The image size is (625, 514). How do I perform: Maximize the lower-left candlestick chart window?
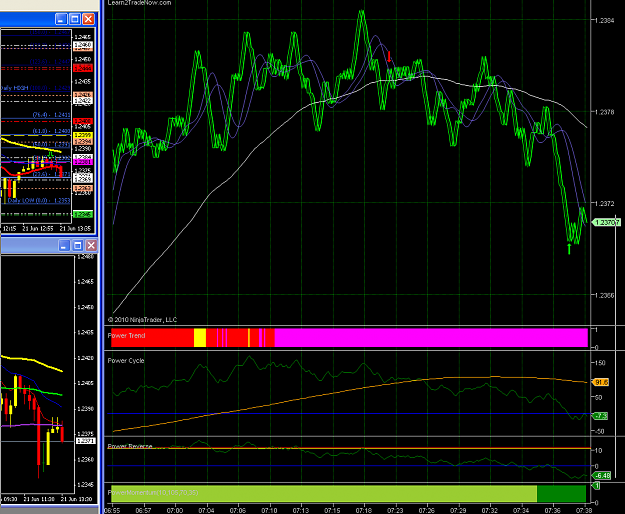(x=78, y=245)
